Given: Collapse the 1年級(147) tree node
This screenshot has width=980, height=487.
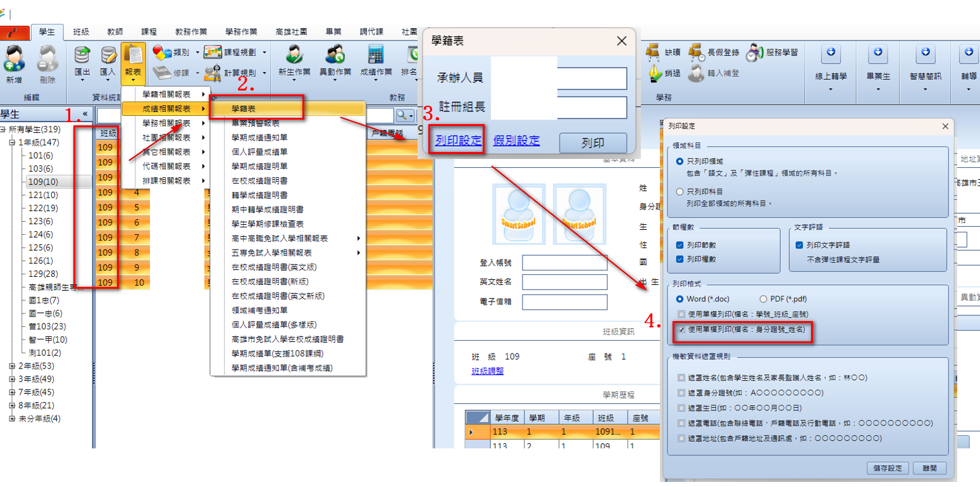Looking at the screenshot, I should point(12,142).
